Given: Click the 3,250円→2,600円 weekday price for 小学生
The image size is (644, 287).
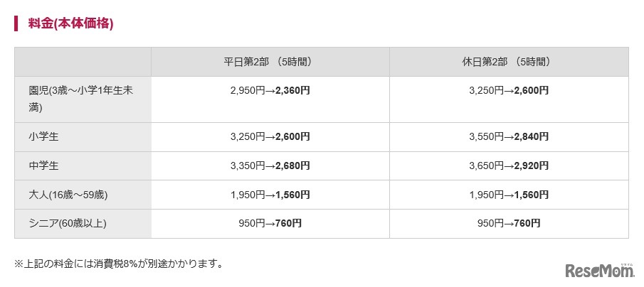Looking at the screenshot, I should (x=270, y=136).
